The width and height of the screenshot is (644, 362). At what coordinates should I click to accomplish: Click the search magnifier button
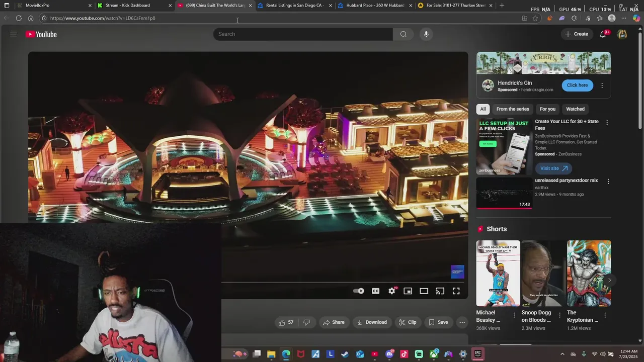(403, 34)
